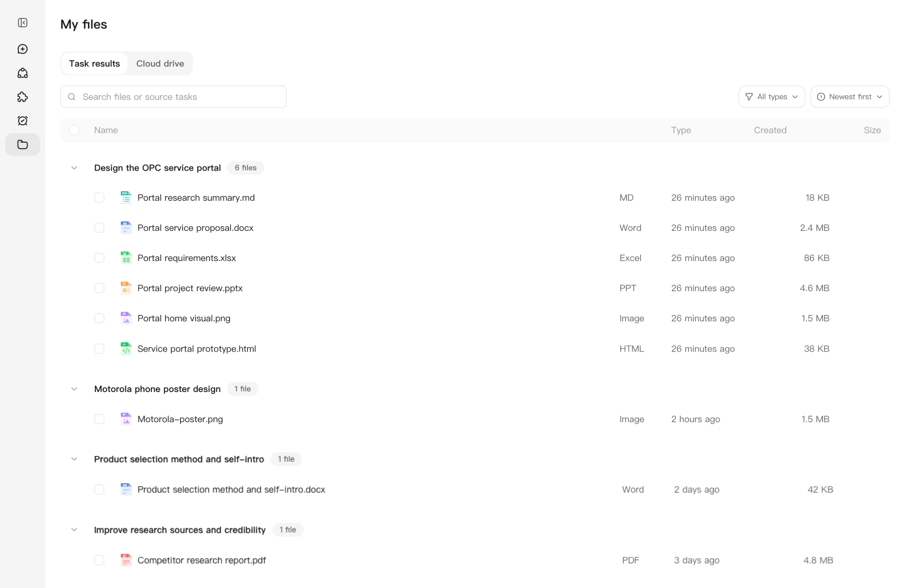Open Product selection method and self-intro.docx
The image size is (905, 588).
pyautogui.click(x=231, y=490)
